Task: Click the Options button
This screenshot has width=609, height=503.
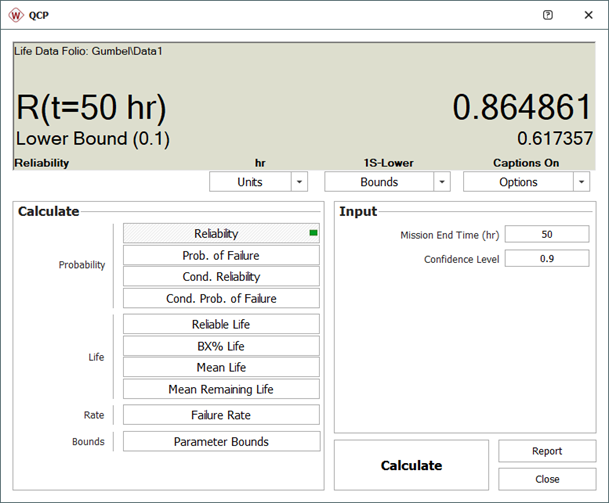Action: pyautogui.click(x=517, y=182)
